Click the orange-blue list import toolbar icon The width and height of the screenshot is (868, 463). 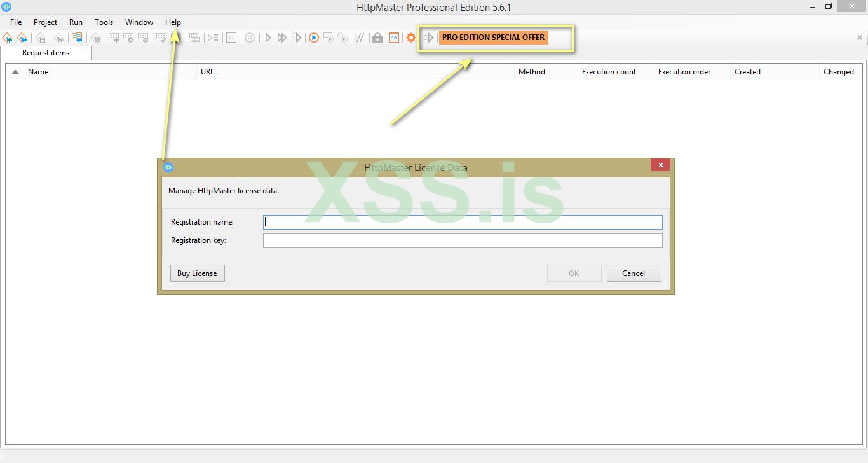pyautogui.click(x=77, y=38)
